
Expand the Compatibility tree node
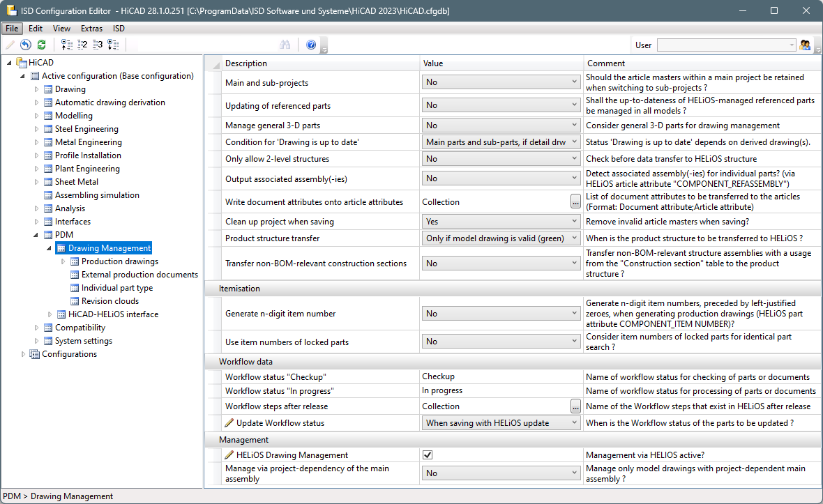coord(37,327)
